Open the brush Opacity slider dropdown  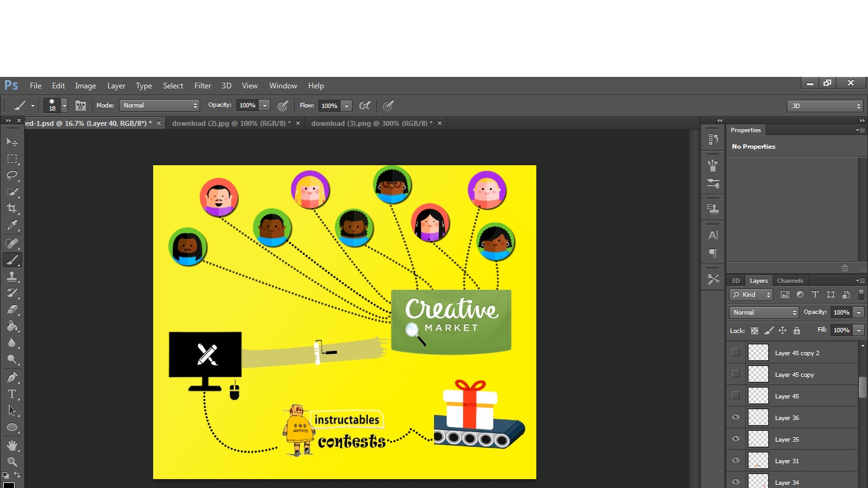pos(265,105)
